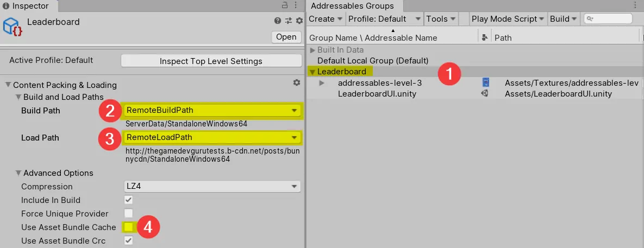644x248 pixels.
Task: Open the Load Path RemoteLoadPath dropdown
Action: click(212, 138)
